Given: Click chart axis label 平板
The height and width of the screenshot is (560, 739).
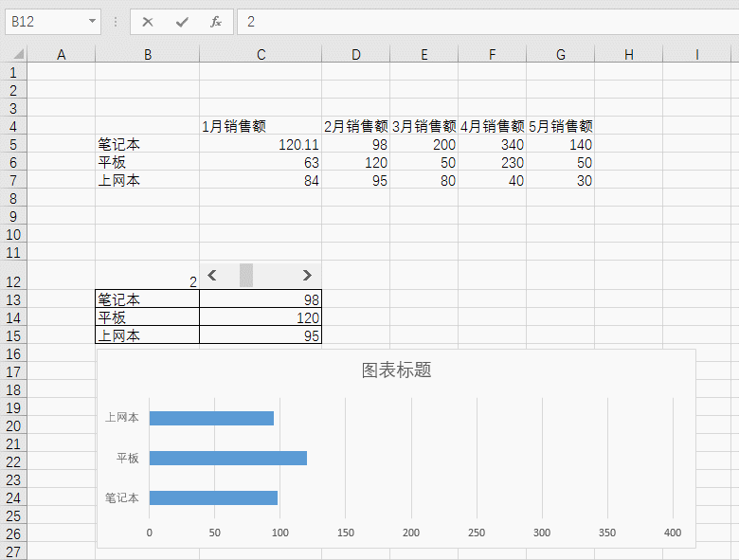Looking at the screenshot, I should click(x=128, y=458).
